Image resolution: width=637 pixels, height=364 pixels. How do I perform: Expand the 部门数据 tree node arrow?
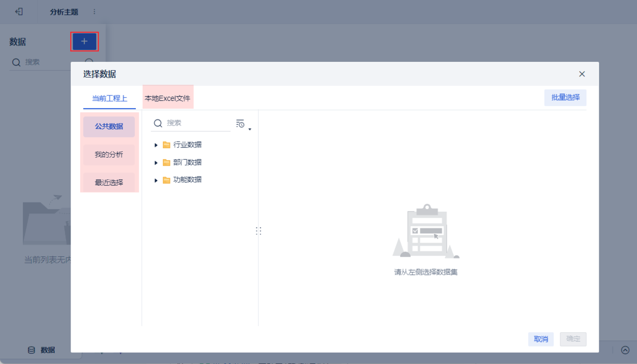point(156,162)
